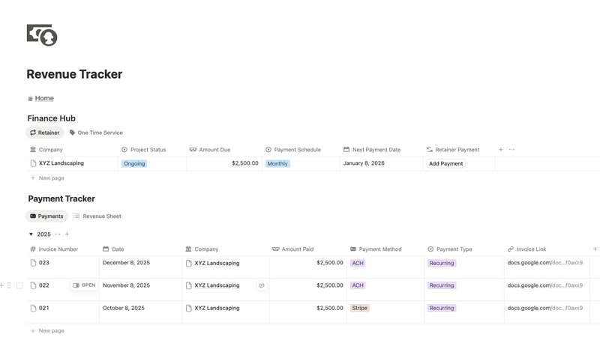
Task: Open invoice 023 Google Docs link
Action: click(x=544, y=263)
